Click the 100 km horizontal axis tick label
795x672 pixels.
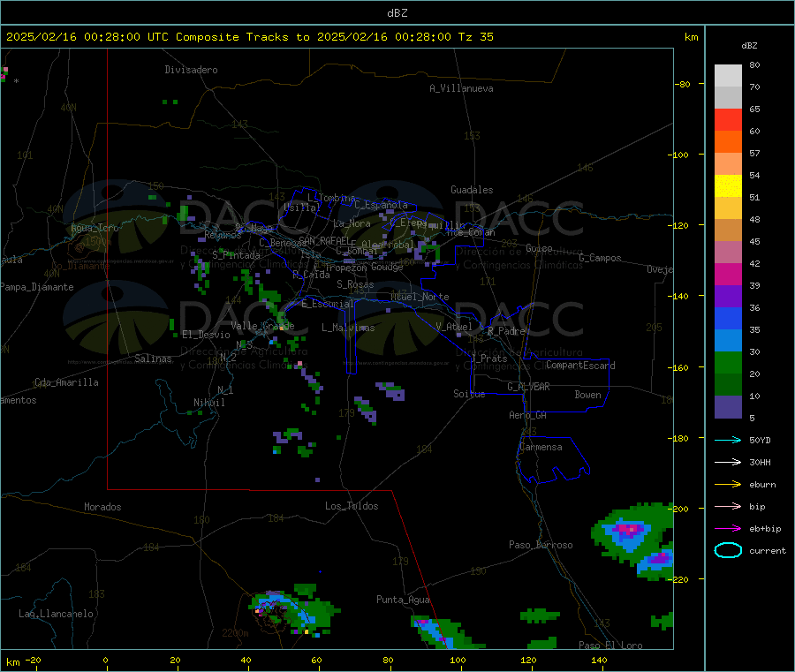pyautogui.click(x=458, y=661)
